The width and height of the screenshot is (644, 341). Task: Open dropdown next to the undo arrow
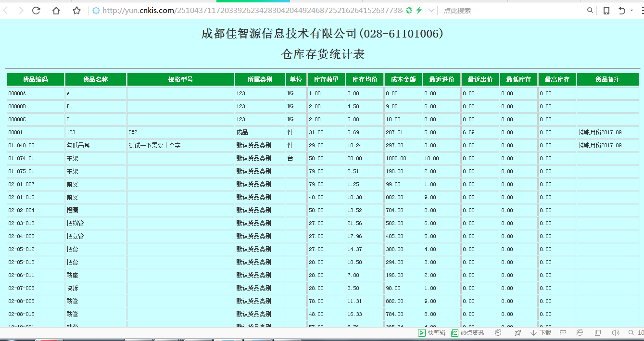632,11
